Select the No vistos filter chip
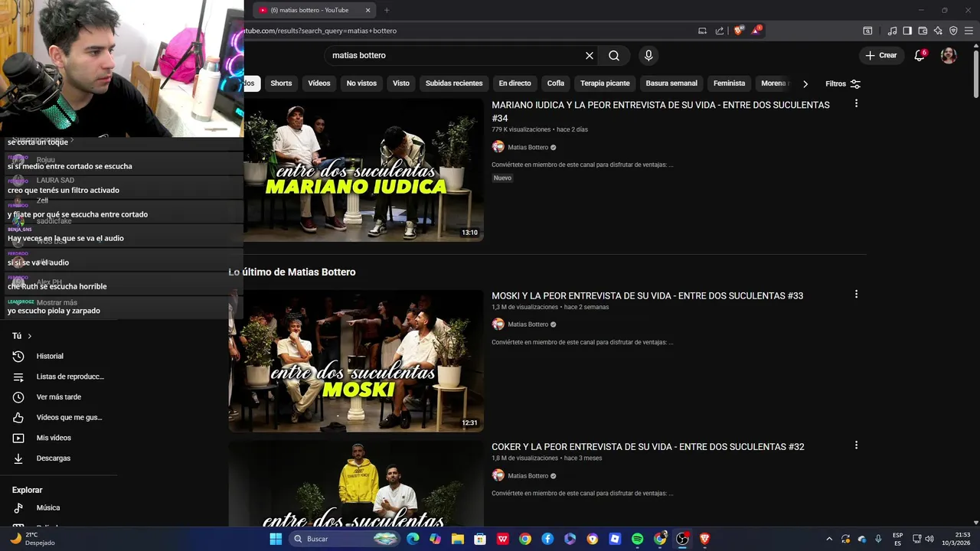The height and width of the screenshot is (551, 980). [x=361, y=83]
